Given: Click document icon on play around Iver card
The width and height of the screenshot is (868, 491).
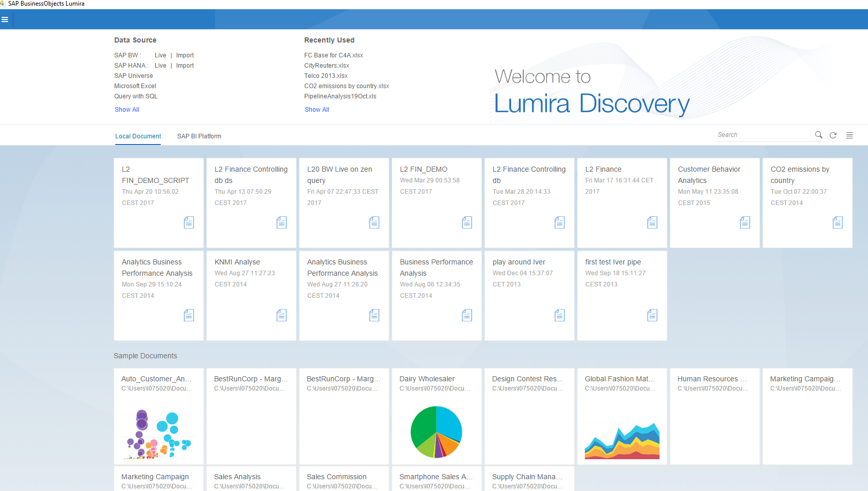Looking at the screenshot, I should (560, 315).
